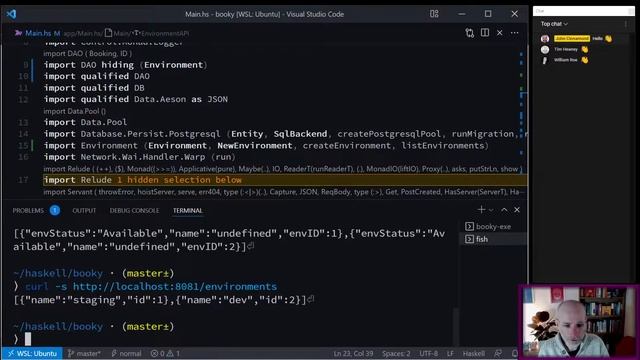The height and width of the screenshot is (360, 640).
Task: Switch to the Output tab
Action: click(x=84, y=211)
